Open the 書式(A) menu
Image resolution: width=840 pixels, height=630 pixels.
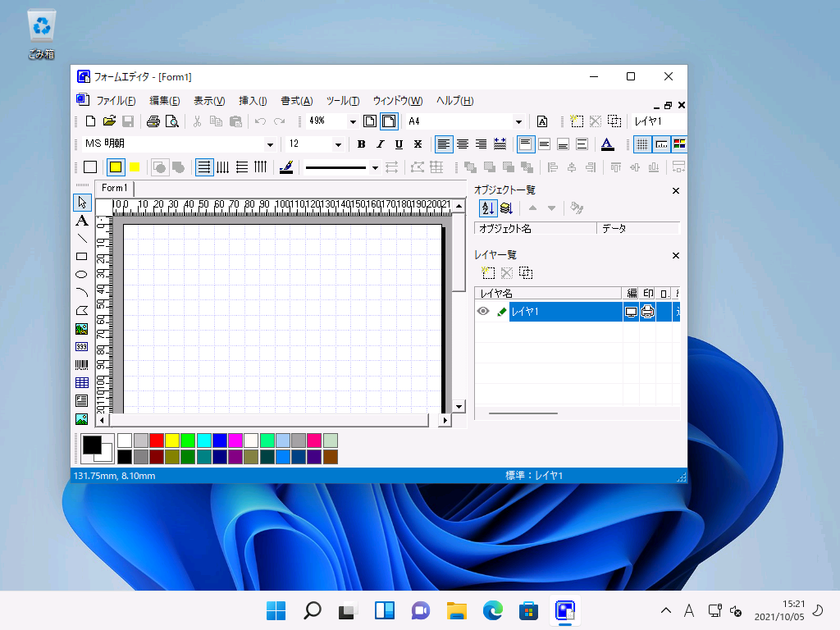[297, 101]
